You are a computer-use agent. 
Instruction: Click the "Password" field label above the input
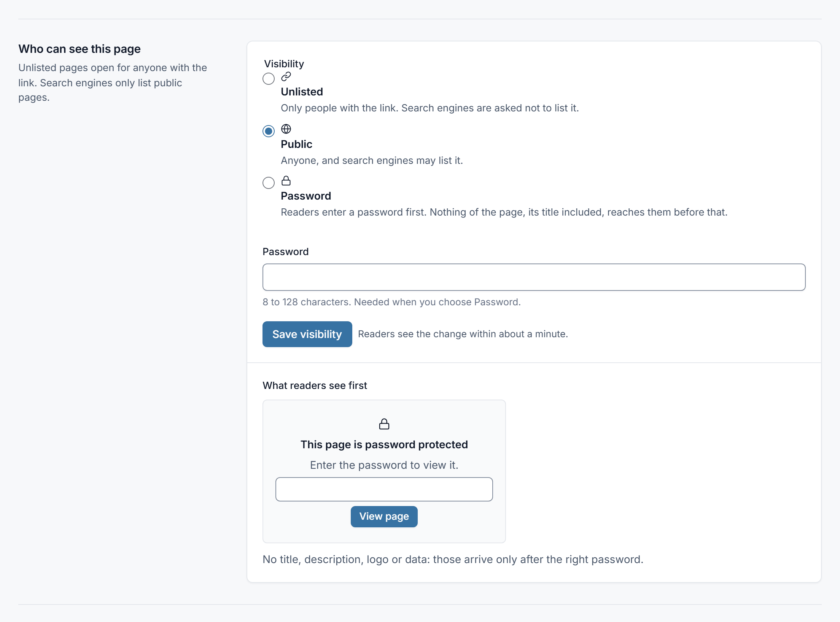pyautogui.click(x=285, y=252)
